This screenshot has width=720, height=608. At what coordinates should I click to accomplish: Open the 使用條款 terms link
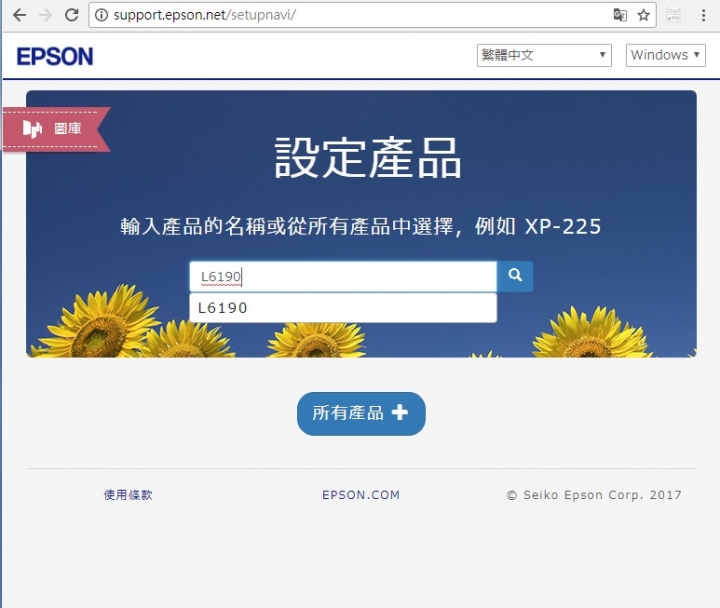click(128, 495)
